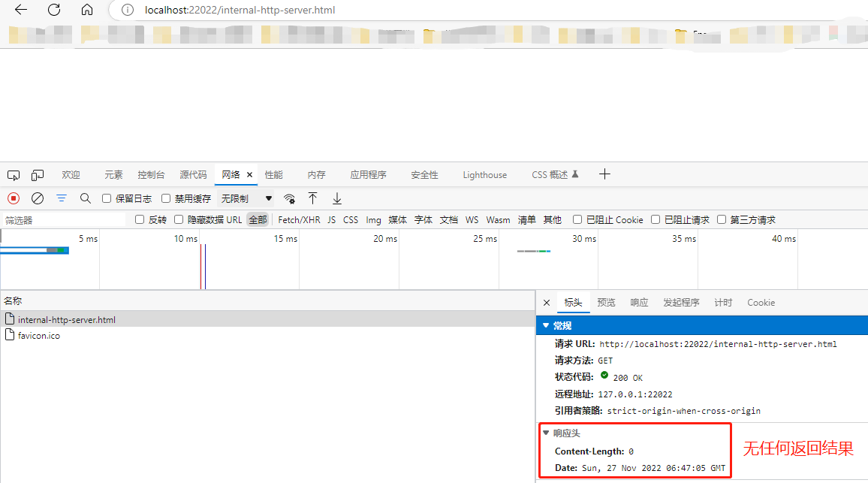Open the network search icon
Image resolution: width=868 pixels, height=483 pixels.
click(85, 198)
